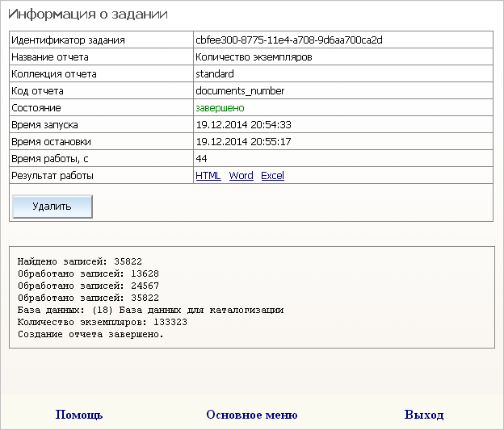Viewport: 504px width, 430px height.
Task: Click the green завершено status text
Action: [x=220, y=108]
